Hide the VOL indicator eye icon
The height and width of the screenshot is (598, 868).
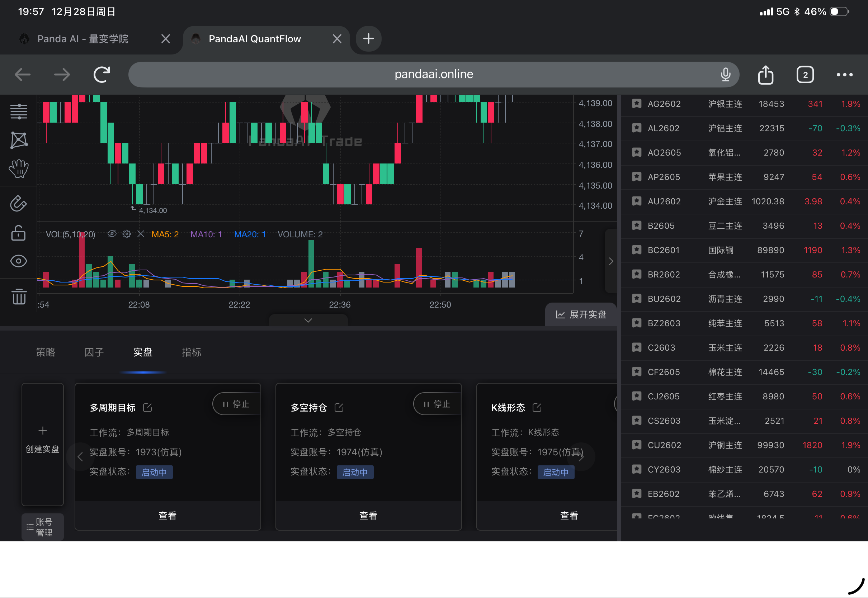pyautogui.click(x=112, y=234)
